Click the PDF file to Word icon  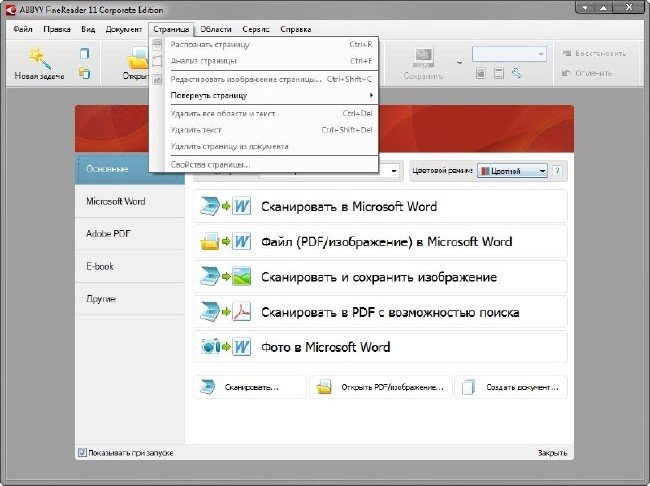[x=226, y=241]
